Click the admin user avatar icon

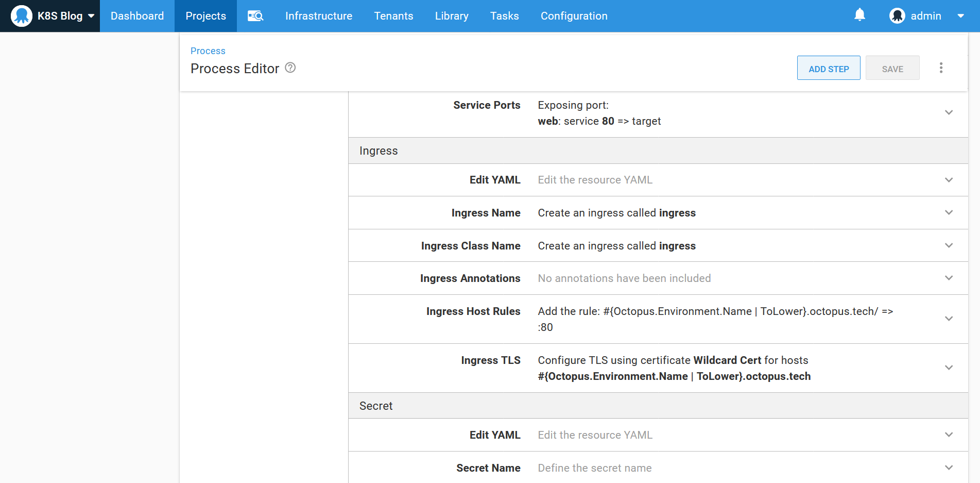[897, 16]
